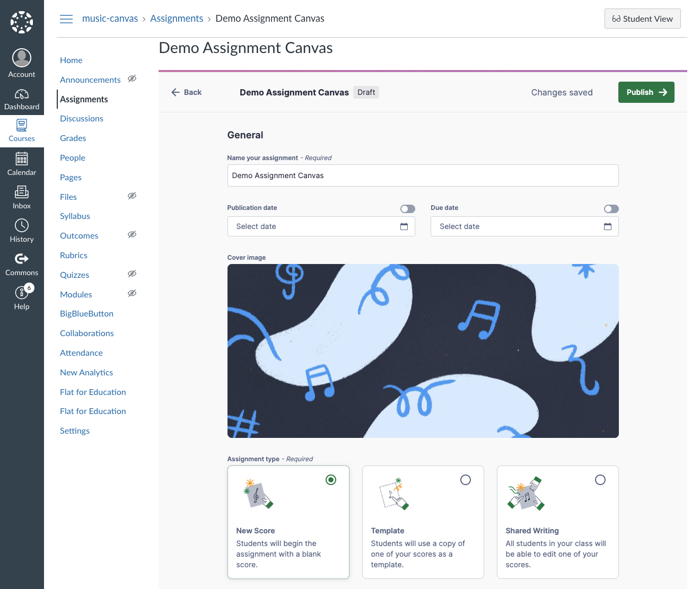This screenshot has height=589, width=700.
Task: Enable the Publication date toggle
Action: [x=407, y=209]
